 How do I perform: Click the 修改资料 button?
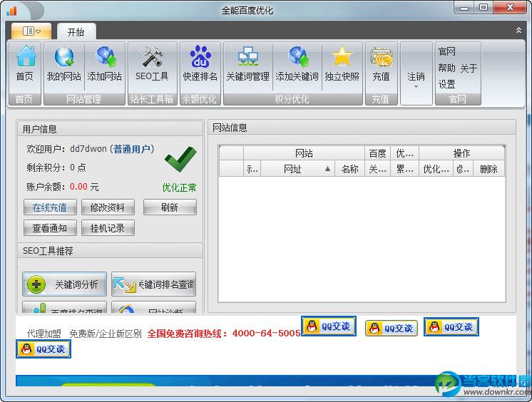(108, 207)
